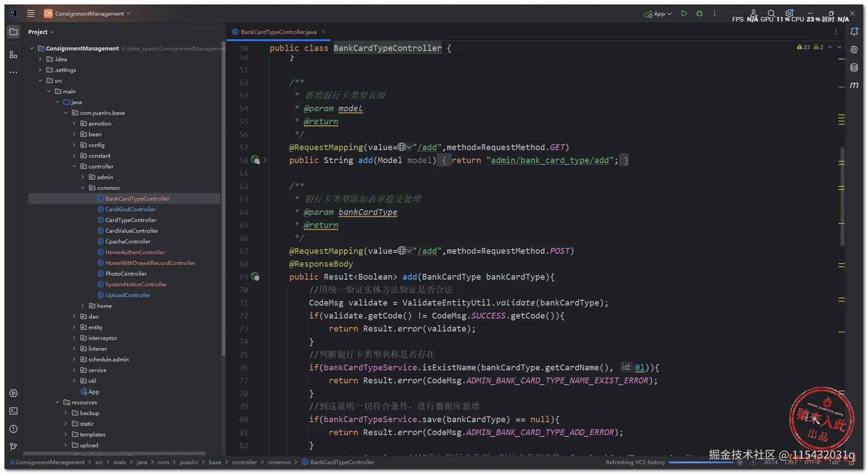868x474 pixels.
Task: Select UploadController in project tree
Action: pos(128,295)
